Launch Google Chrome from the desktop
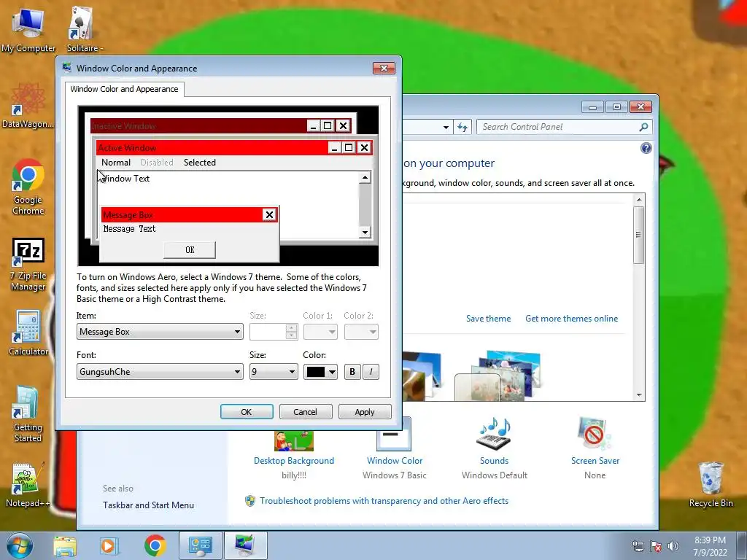Image resolution: width=747 pixels, height=560 pixels. pos(28,187)
